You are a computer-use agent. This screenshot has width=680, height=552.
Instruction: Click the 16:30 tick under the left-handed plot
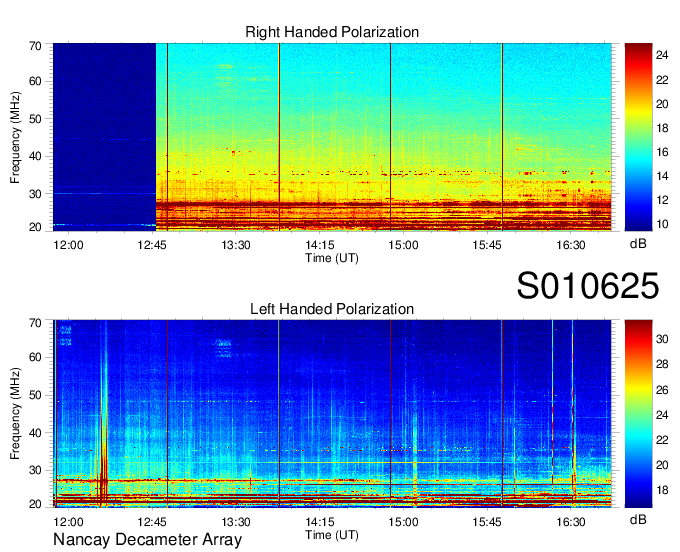pyautogui.click(x=571, y=522)
